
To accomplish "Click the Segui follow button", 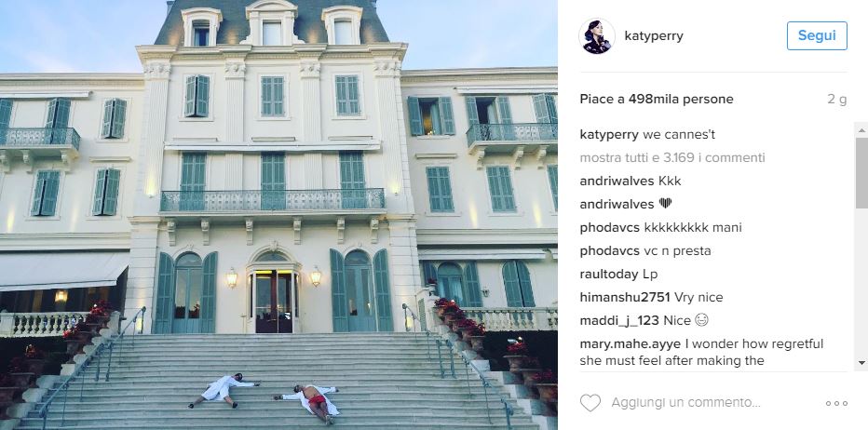I will [817, 36].
